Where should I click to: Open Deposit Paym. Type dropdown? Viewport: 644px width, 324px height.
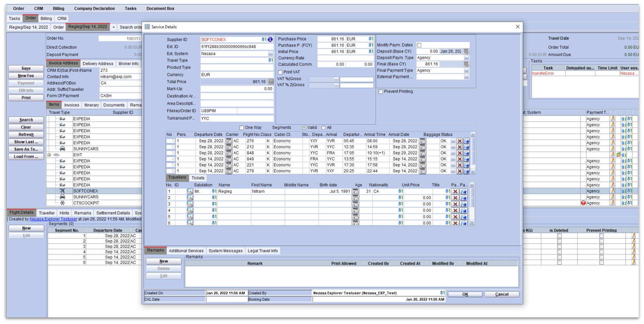pos(466,58)
